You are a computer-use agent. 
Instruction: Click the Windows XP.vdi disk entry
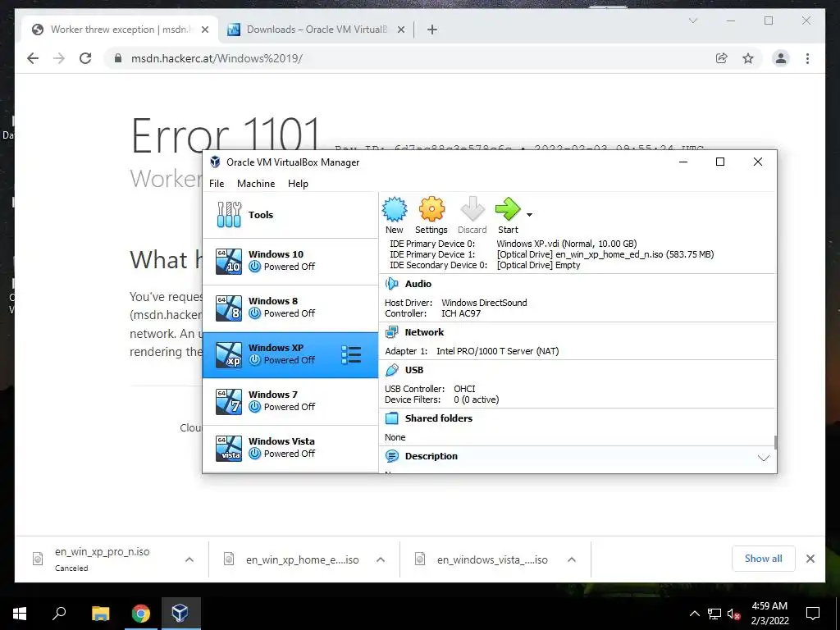tap(567, 244)
